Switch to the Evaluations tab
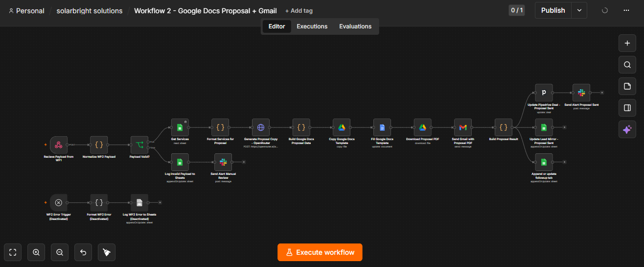The image size is (644, 267). tap(355, 26)
